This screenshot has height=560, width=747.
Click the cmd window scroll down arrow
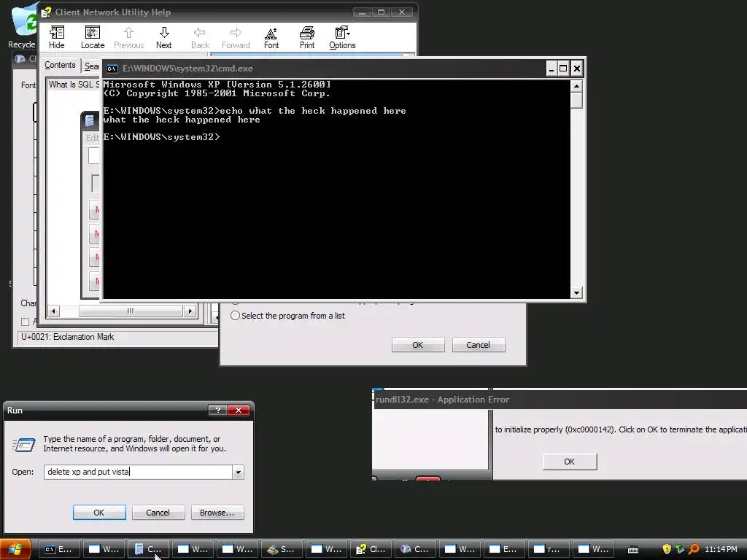pyautogui.click(x=576, y=293)
